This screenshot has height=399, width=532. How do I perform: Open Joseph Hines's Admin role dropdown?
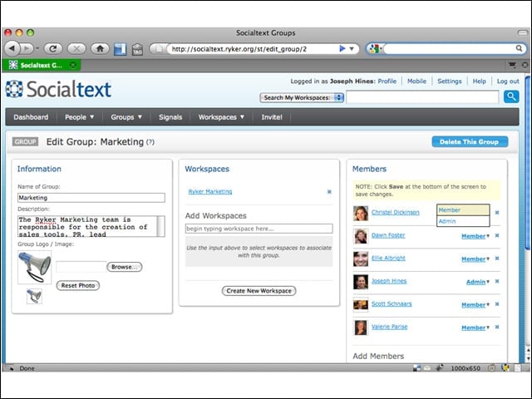[x=478, y=282]
